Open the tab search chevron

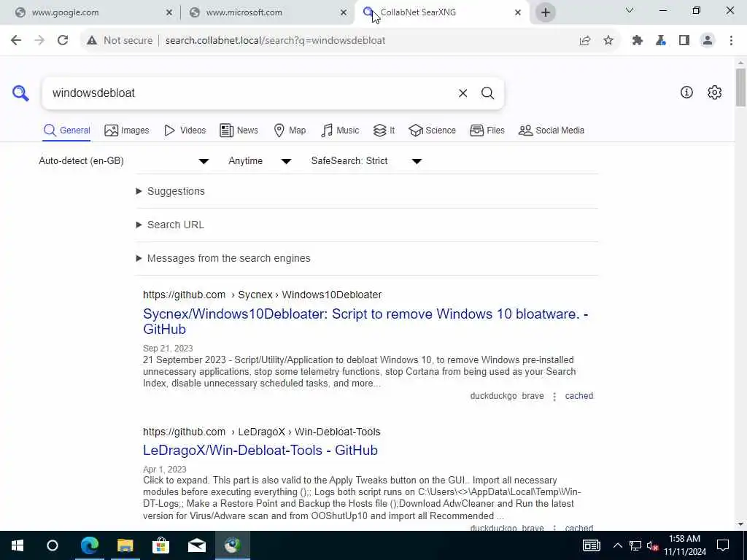[630, 10]
